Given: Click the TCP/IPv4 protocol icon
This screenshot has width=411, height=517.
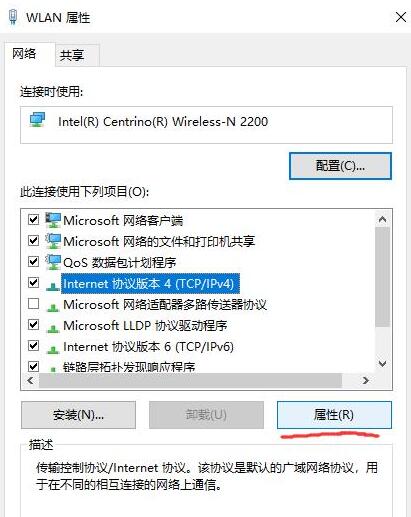Looking at the screenshot, I should pos(53,285).
